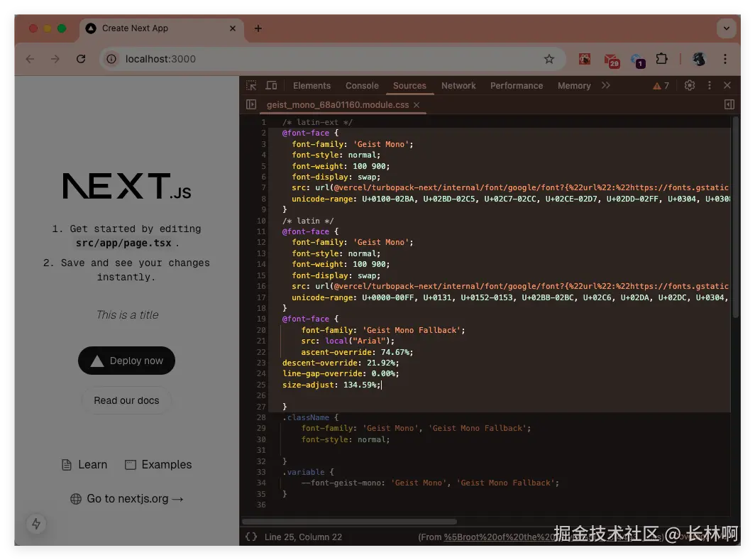
Task: Switch to the Elements panel
Action: 312,85
